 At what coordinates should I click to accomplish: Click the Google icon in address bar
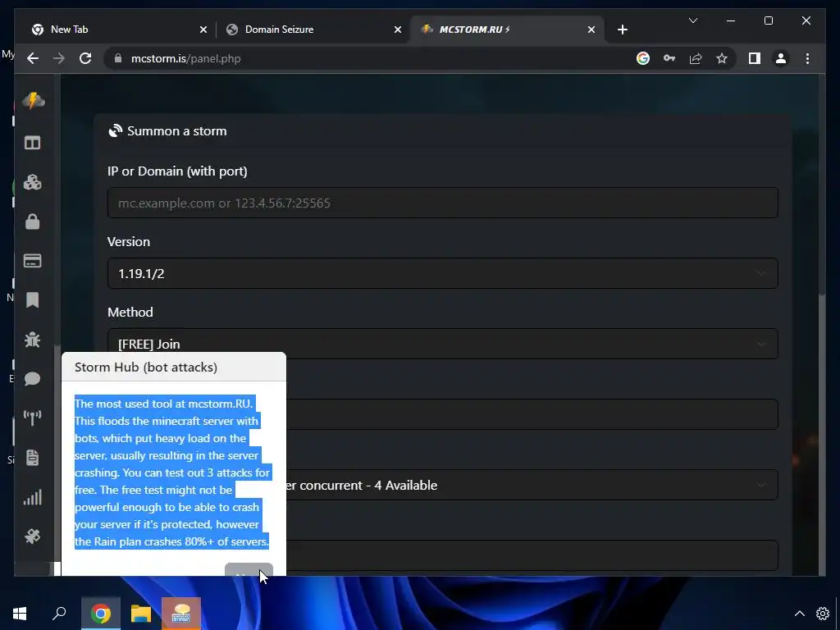pos(643,58)
